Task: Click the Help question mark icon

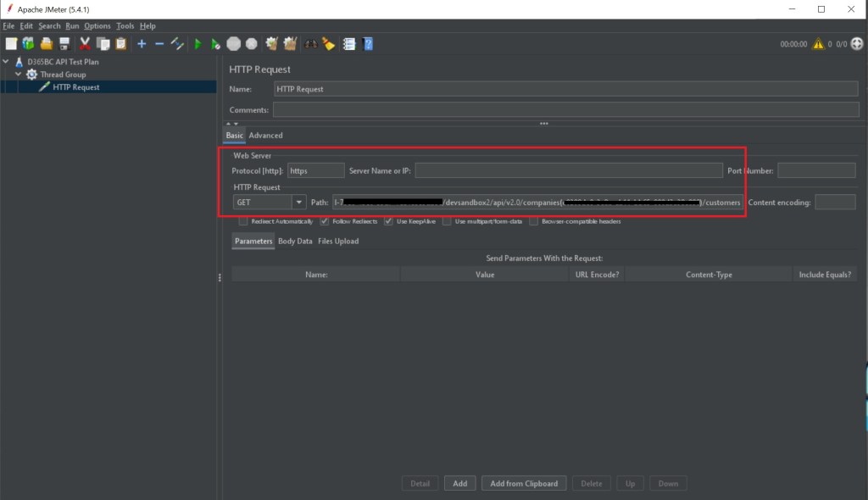Action: [x=369, y=44]
